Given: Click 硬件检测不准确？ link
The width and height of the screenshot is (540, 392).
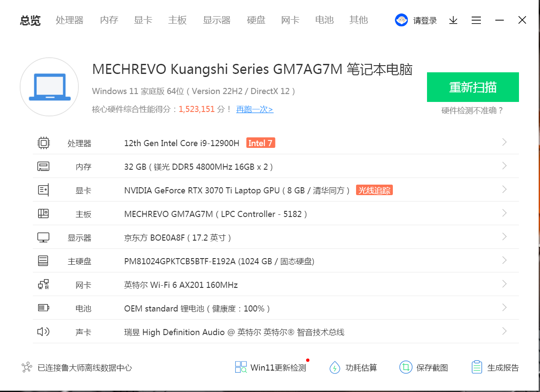Looking at the screenshot, I should [473, 111].
